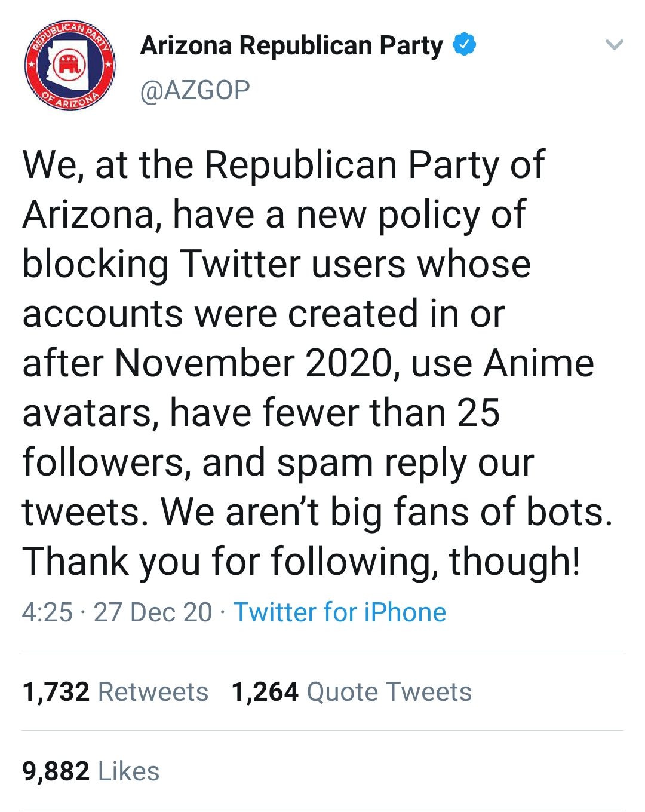View the 1,732 Retweets list

point(115,692)
